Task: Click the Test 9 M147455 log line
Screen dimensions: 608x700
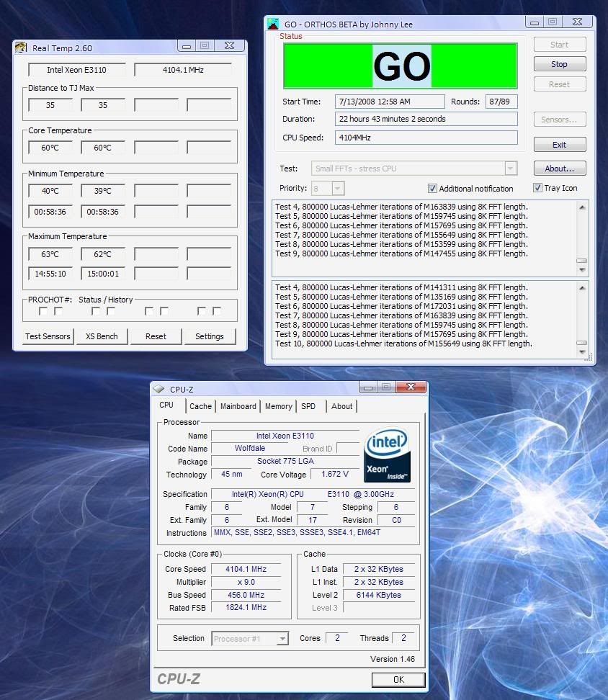Action: coord(401,253)
